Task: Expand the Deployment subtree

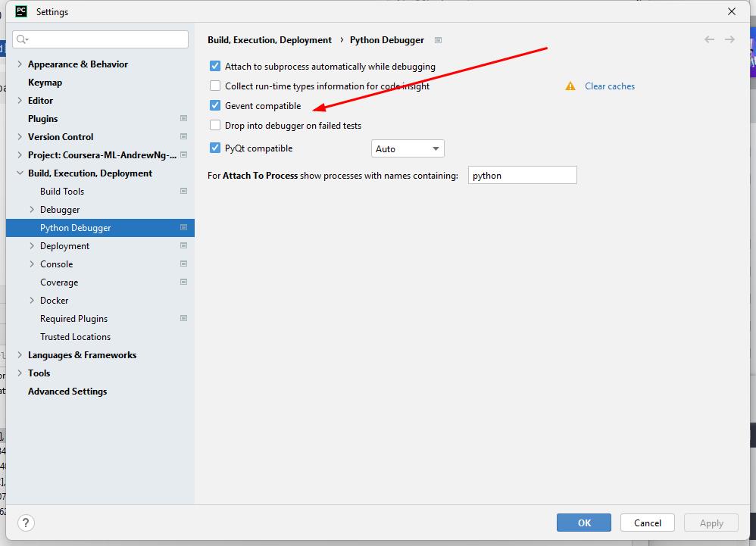Action: 32,246
